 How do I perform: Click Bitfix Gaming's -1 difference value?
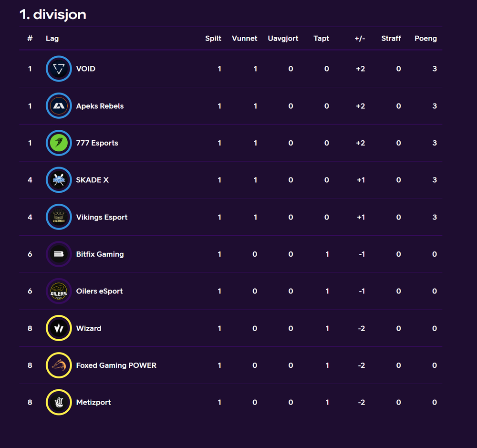(x=362, y=254)
